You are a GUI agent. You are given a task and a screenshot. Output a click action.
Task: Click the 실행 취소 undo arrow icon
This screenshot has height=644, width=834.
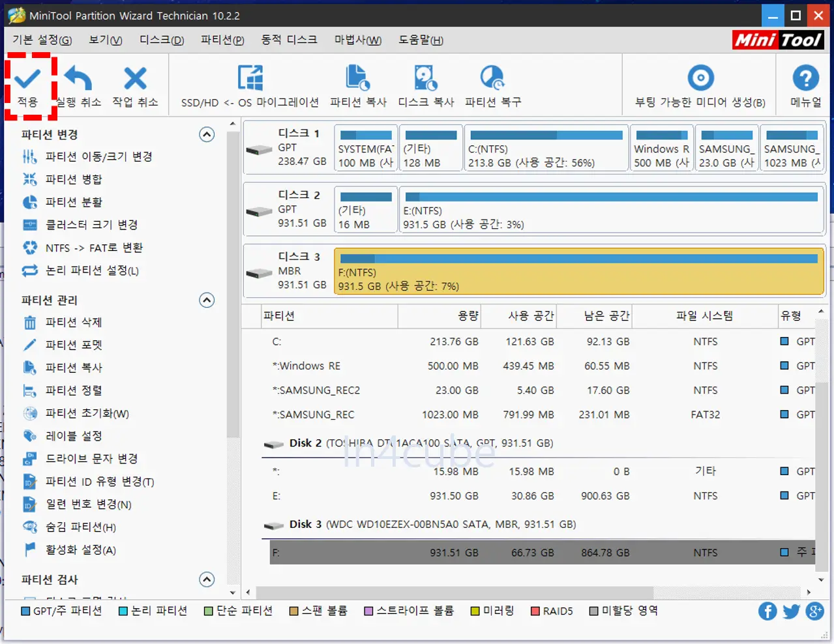[x=79, y=79]
